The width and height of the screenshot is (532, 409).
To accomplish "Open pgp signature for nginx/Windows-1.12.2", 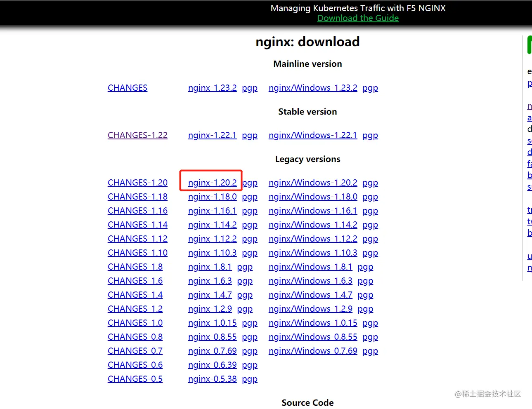I will (370, 239).
